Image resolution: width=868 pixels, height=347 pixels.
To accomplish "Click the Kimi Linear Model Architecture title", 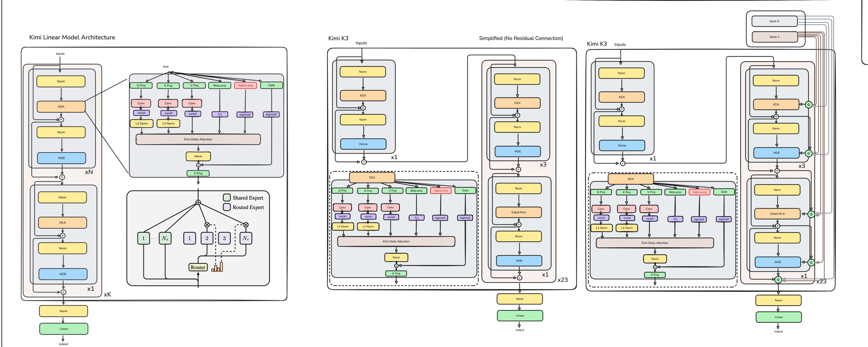I will tap(72, 37).
